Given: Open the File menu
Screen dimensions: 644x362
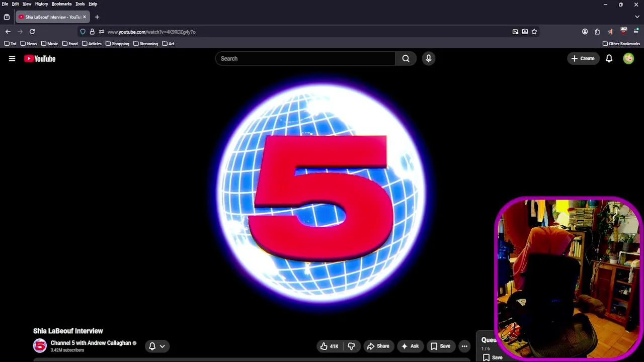Looking at the screenshot, I should pyautogui.click(x=5, y=4).
